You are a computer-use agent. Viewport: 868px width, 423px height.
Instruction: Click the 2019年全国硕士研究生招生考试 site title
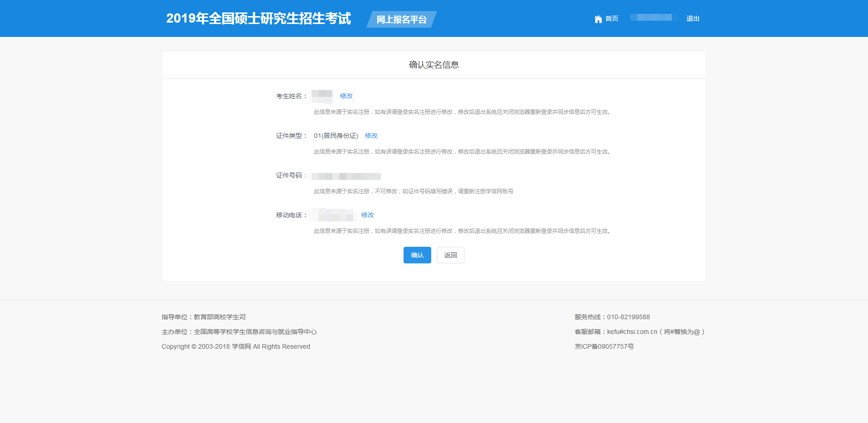point(258,18)
